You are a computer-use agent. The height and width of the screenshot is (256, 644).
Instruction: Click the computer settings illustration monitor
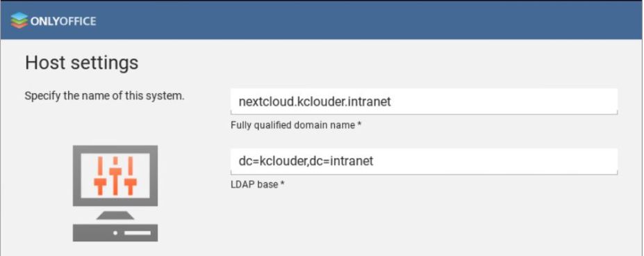[x=115, y=176]
